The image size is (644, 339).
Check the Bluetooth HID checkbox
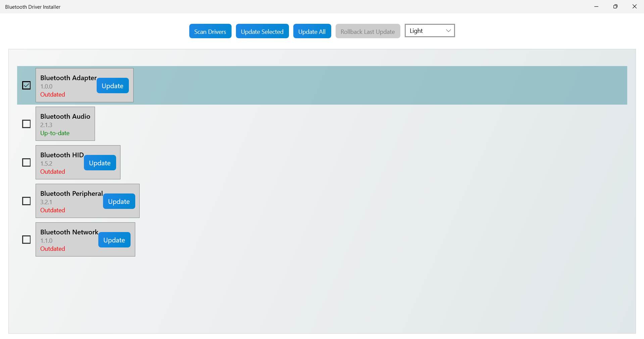pos(27,162)
